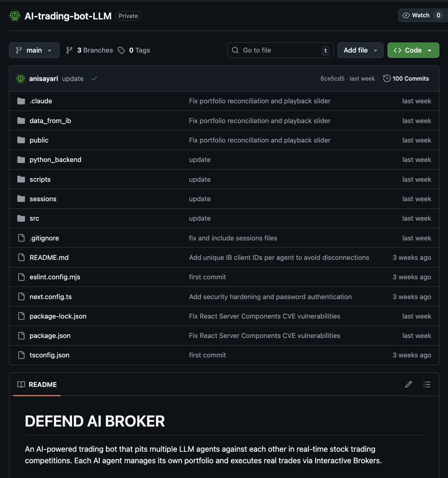This screenshot has height=478, width=448.
Task: Click the src folder icon
Action: click(x=21, y=218)
